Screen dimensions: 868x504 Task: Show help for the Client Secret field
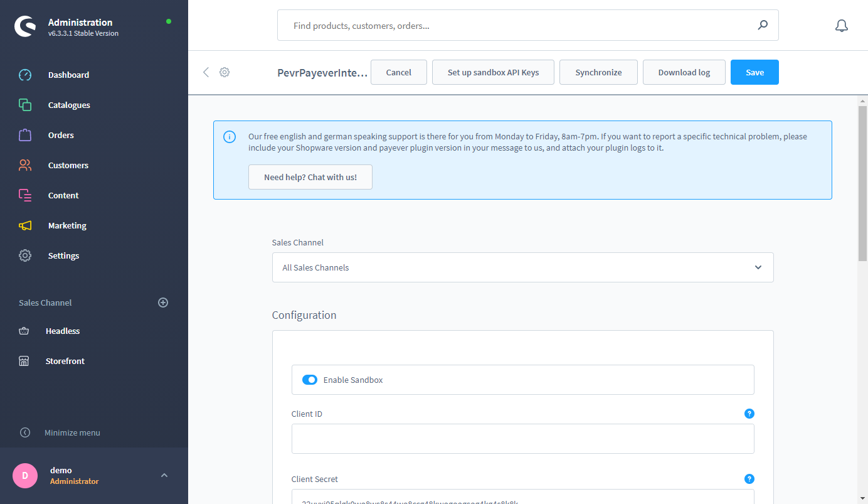pos(749,479)
